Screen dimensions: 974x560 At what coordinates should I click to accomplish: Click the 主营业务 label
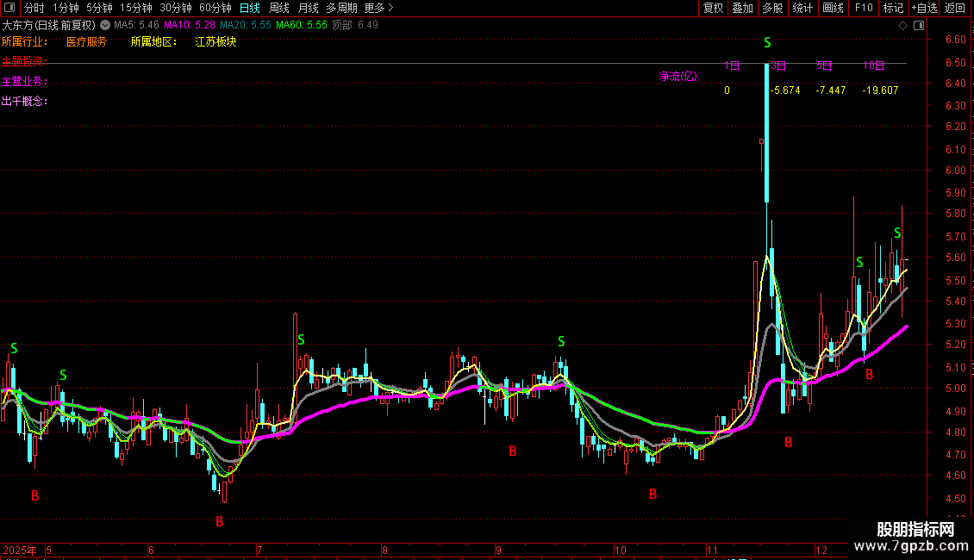(x=24, y=81)
